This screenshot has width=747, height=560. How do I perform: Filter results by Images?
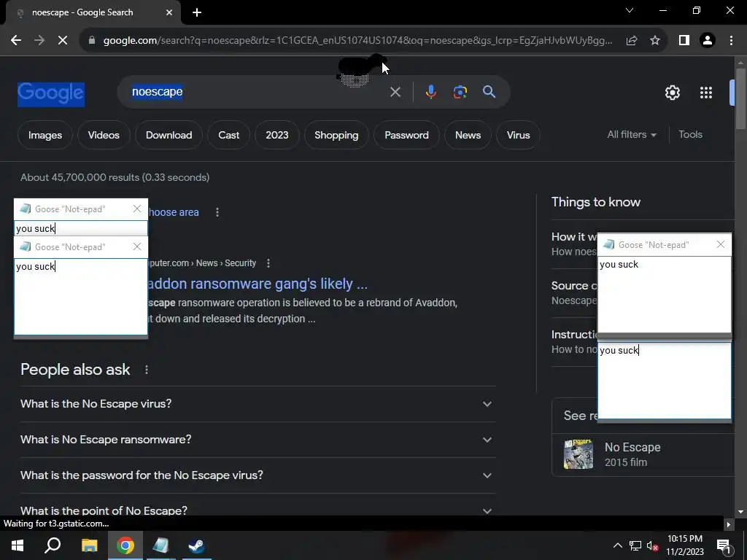pyautogui.click(x=45, y=135)
